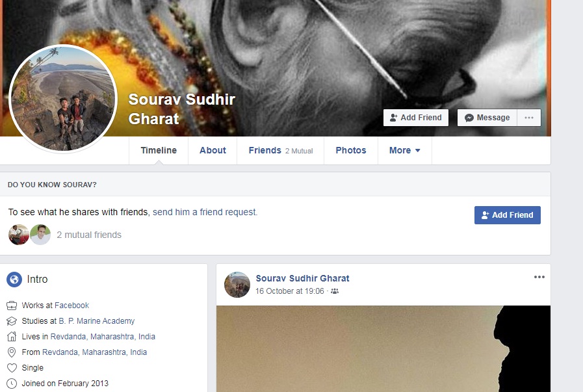Open the cover three-dot options button
Viewport: 583px width, 392px height.
(528, 118)
